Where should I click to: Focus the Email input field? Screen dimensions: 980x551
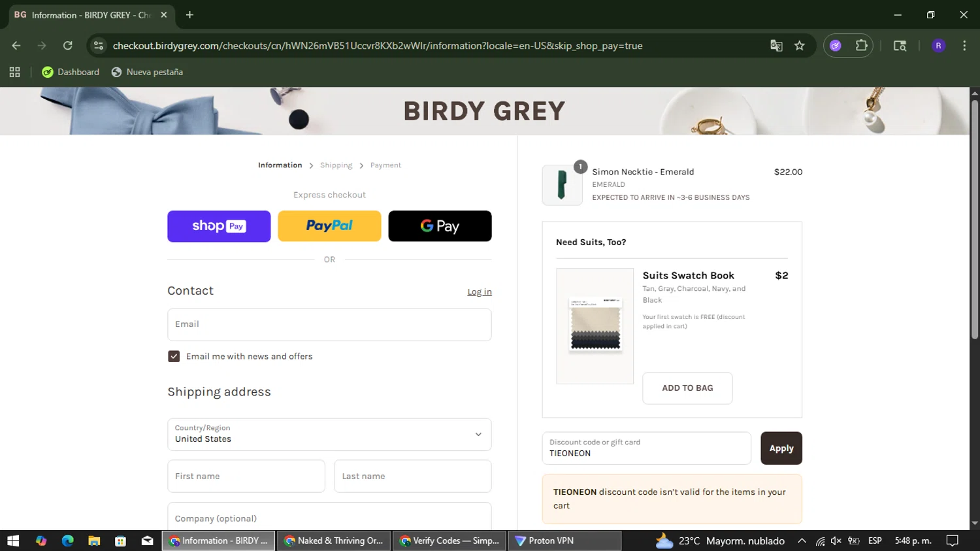pyautogui.click(x=329, y=324)
